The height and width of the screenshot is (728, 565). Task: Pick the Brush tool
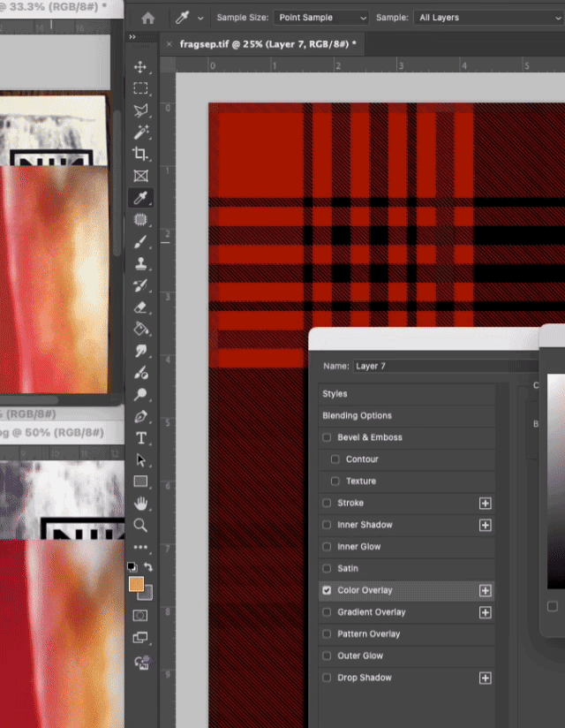[140, 241]
